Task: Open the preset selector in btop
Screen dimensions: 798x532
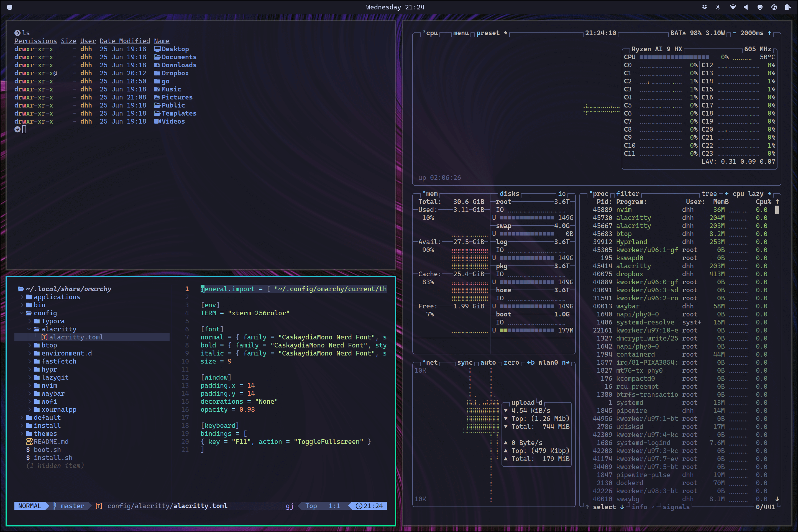Action: pyautogui.click(x=488, y=33)
